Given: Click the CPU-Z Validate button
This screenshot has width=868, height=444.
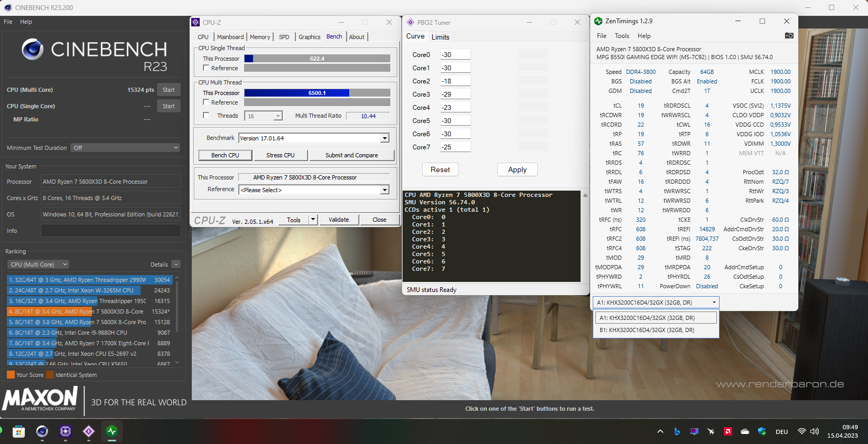Looking at the screenshot, I should click(x=339, y=220).
